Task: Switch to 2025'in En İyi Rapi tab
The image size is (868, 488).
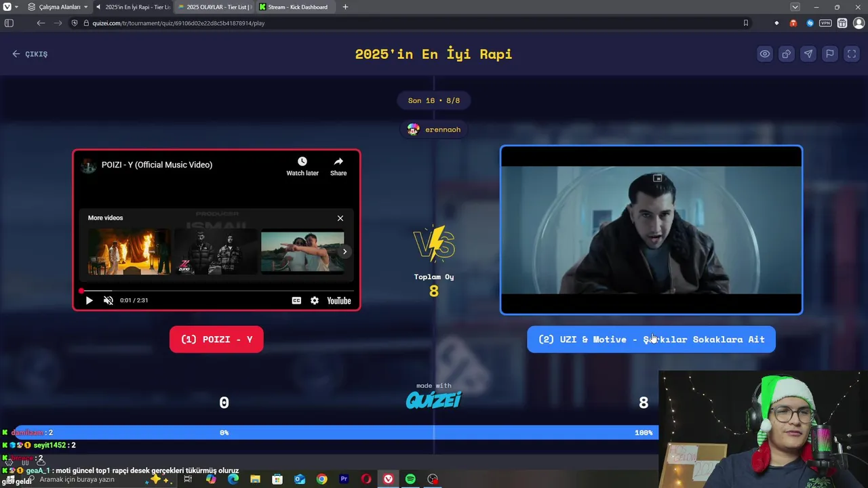Action: point(133,7)
